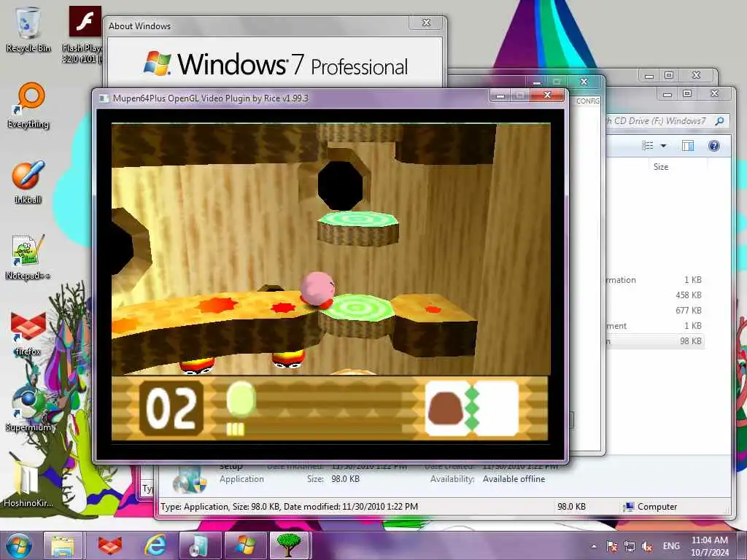Screen dimensions: 747x560
Task: Close the About Windows dialog
Action: point(426,23)
